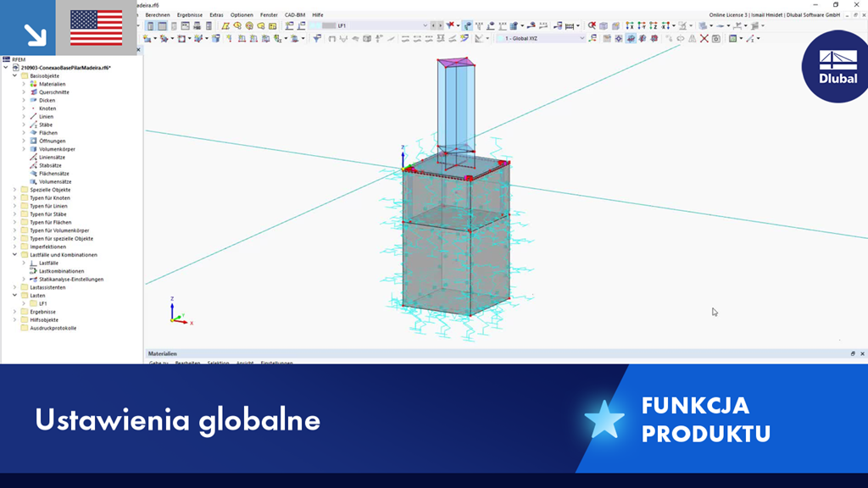Viewport: 868px width, 488px height.
Task: Click the view in X direction icon
Action: click(x=630, y=25)
